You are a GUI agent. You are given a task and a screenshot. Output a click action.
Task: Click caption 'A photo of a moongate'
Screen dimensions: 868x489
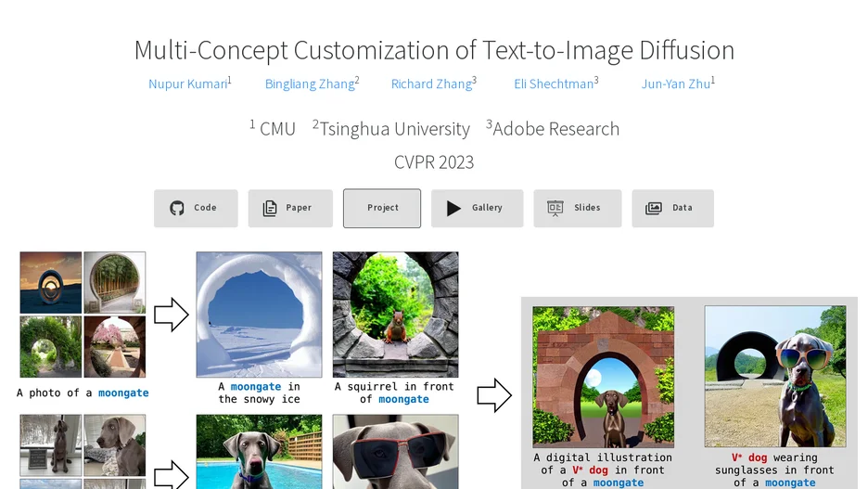(83, 392)
